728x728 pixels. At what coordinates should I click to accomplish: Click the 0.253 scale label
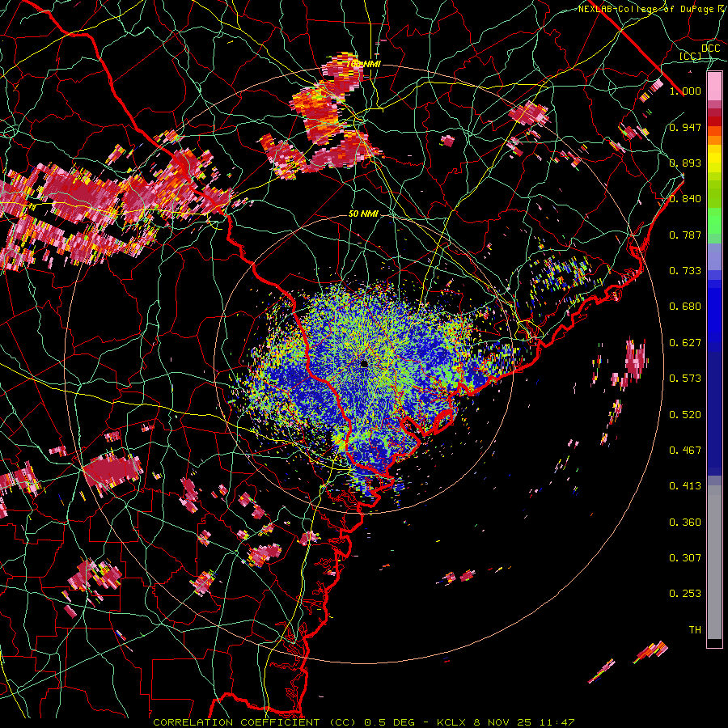685,594
